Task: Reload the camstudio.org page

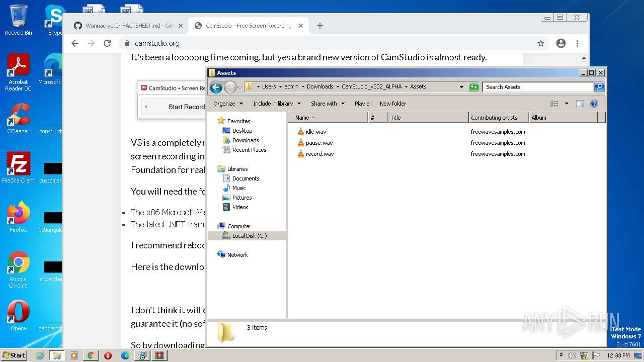Action: pyautogui.click(x=107, y=43)
